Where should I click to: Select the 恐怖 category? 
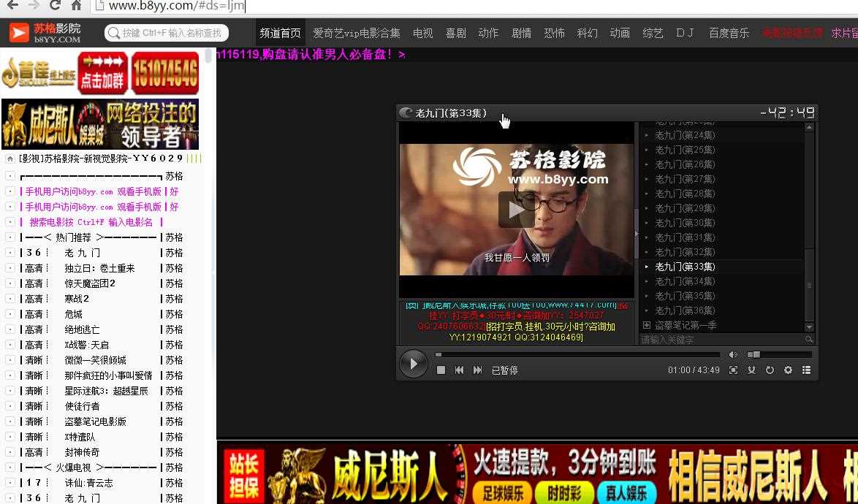click(554, 33)
